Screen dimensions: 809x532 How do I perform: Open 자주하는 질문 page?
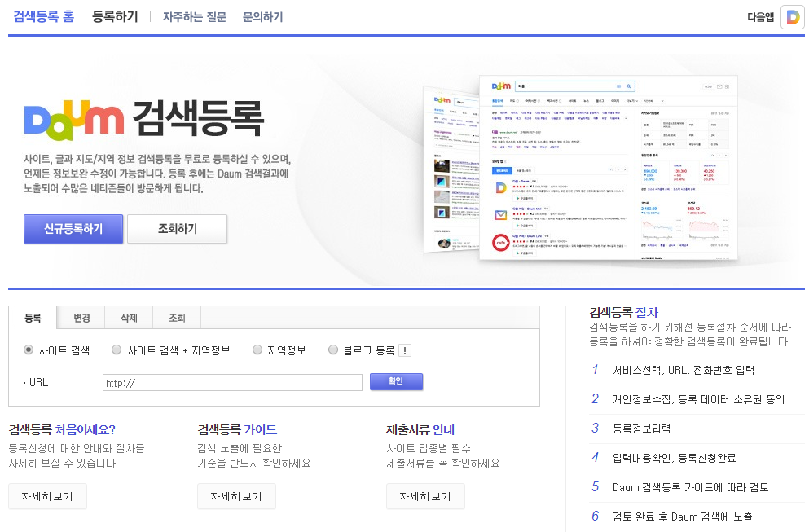tap(195, 17)
